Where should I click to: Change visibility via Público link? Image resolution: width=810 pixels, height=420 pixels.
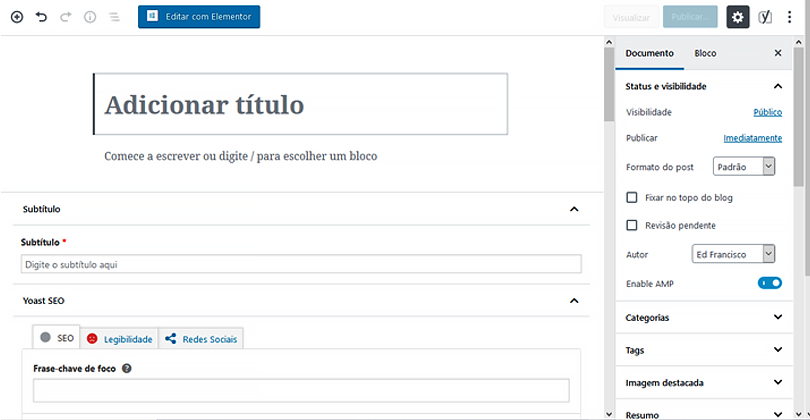point(767,112)
